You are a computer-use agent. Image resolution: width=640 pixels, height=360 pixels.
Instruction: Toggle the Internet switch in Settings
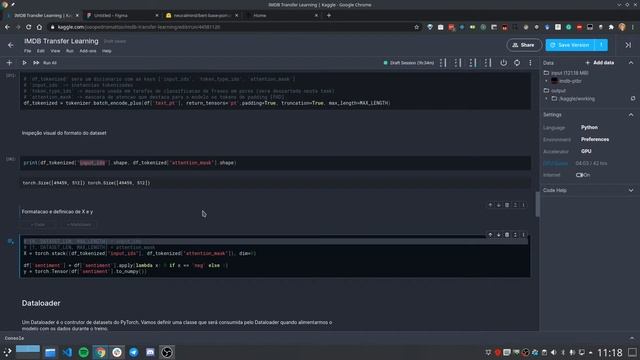(579, 175)
